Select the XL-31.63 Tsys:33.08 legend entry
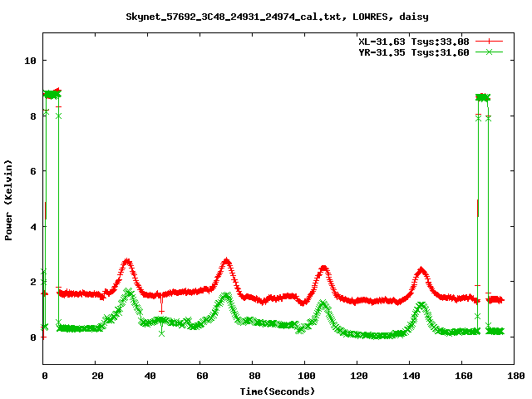532x399 pixels. click(x=414, y=42)
